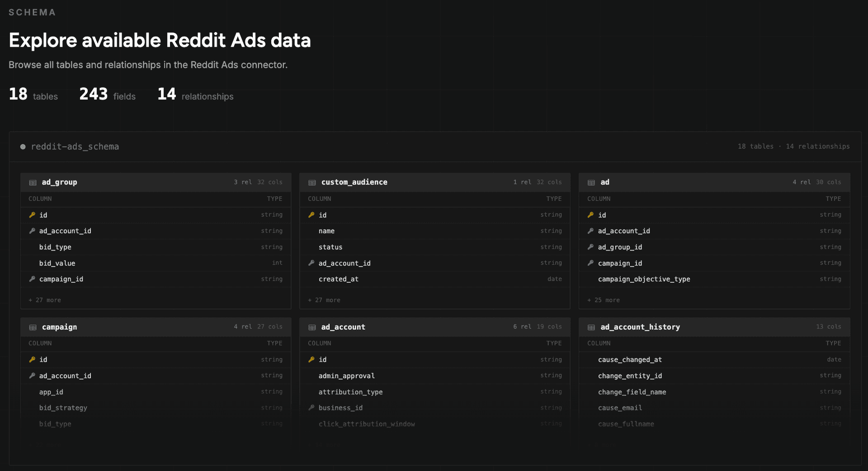Expand + 27 more under custom_audience

(324, 300)
